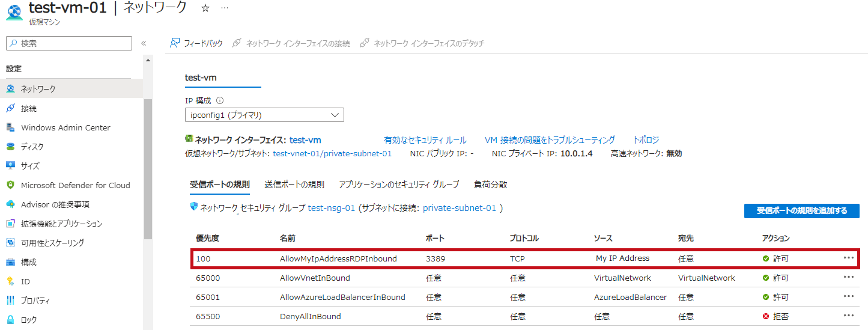The width and height of the screenshot is (868, 330).
Task: Open Windows Admin Center menu item
Action: [x=71, y=127]
